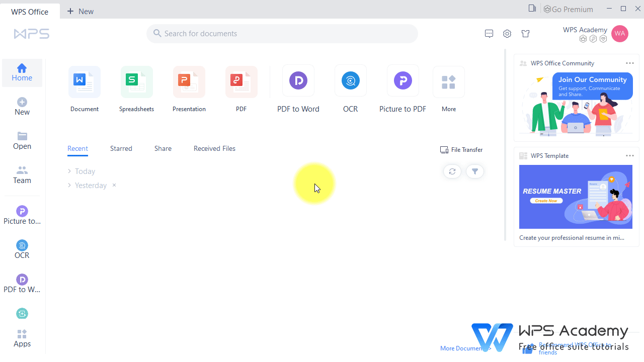The image size is (644, 362).
Task: Open the skin shirt icon
Action: [526, 34]
